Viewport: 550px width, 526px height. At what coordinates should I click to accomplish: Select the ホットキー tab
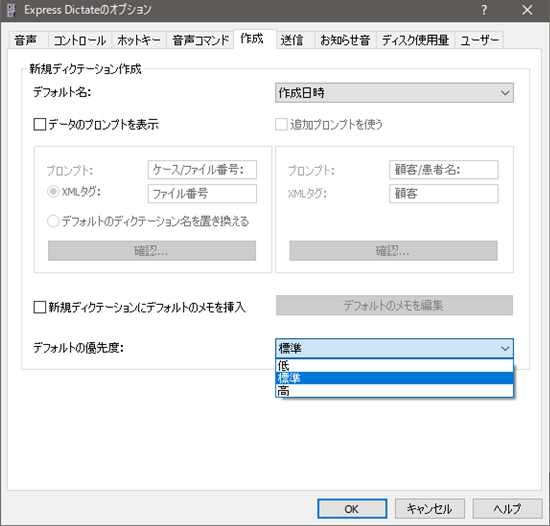pyautogui.click(x=139, y=40)
